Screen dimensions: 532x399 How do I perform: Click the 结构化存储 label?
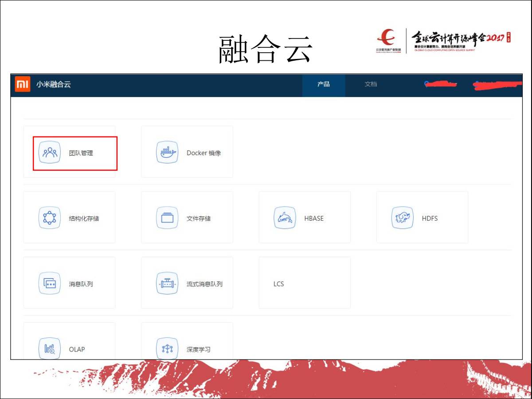(x=84, y=219)
